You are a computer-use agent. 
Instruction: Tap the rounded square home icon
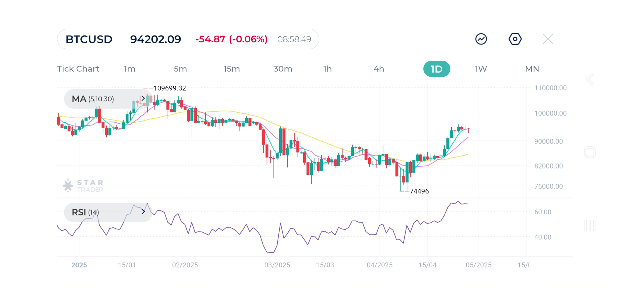(589, 152)
